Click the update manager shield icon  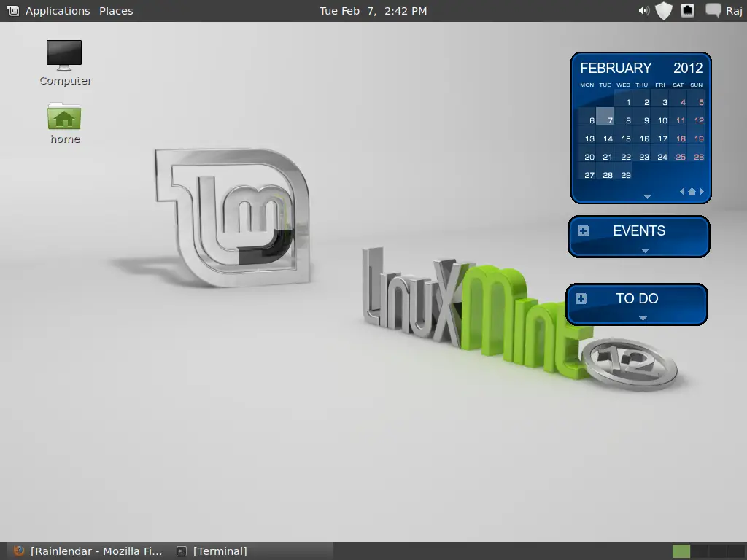664,10
